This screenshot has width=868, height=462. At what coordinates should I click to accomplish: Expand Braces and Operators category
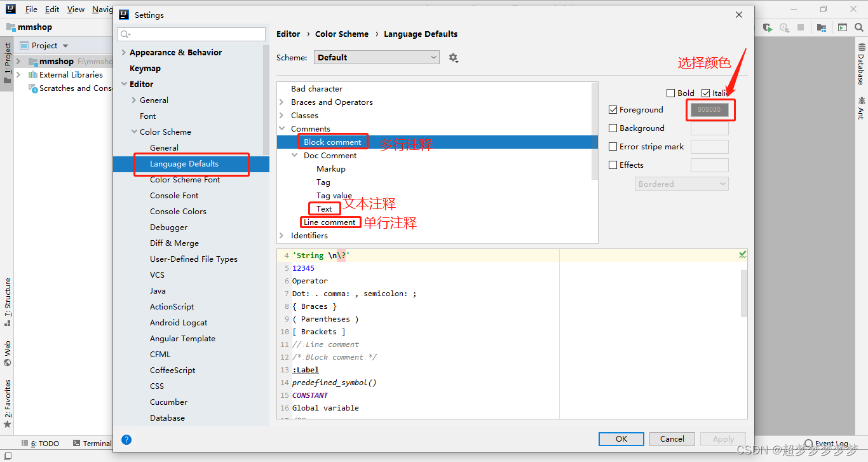tap(282, 102)
